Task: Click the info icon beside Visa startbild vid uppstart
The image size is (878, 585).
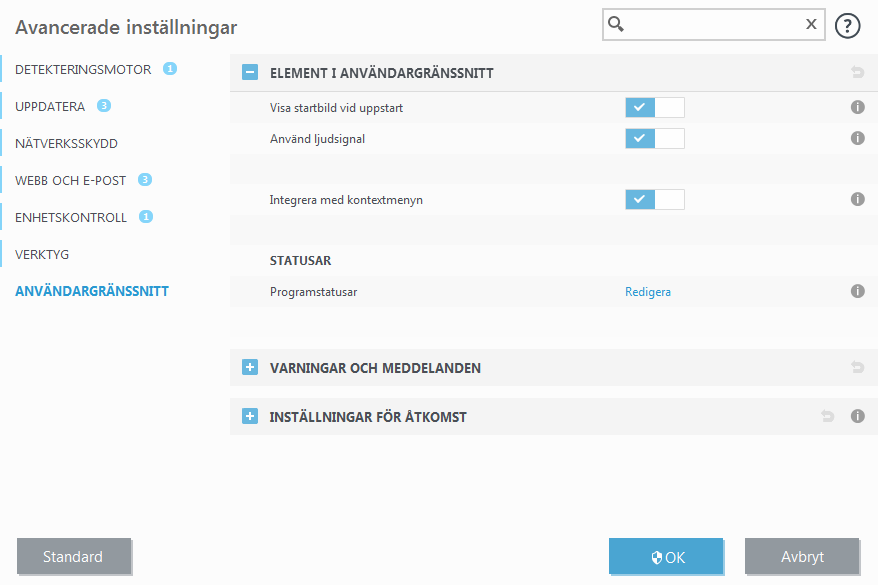Action: click(x=857, y=107)
